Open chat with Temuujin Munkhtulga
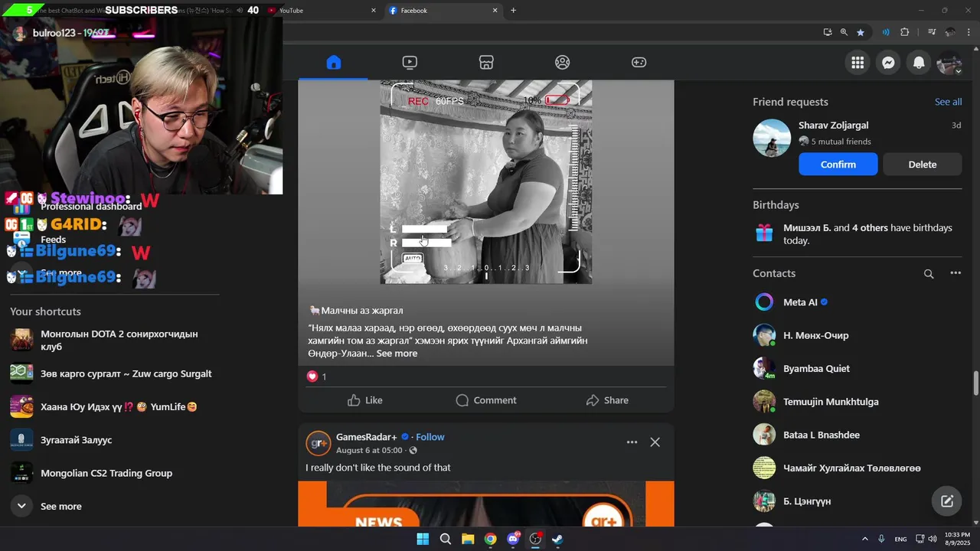Screen dimensions: 980x551 [x=857, y=402]
